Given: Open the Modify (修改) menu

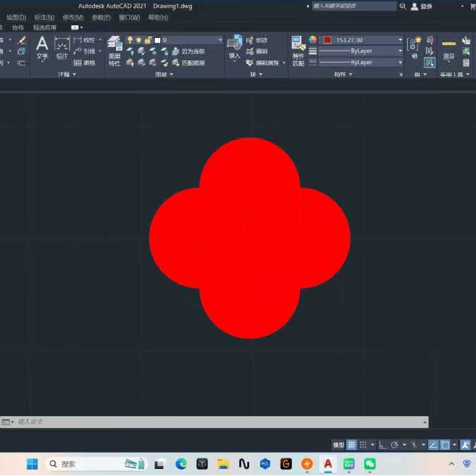Looking at the screenshot, I should click(x=72, y=18).
